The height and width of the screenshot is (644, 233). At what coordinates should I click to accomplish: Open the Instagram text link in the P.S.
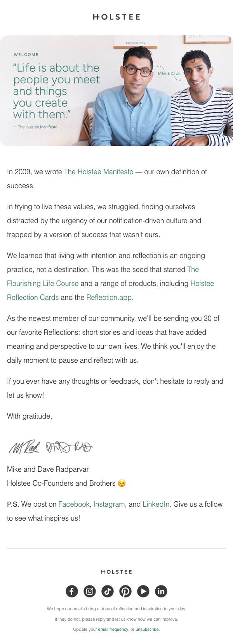(109, 504)
